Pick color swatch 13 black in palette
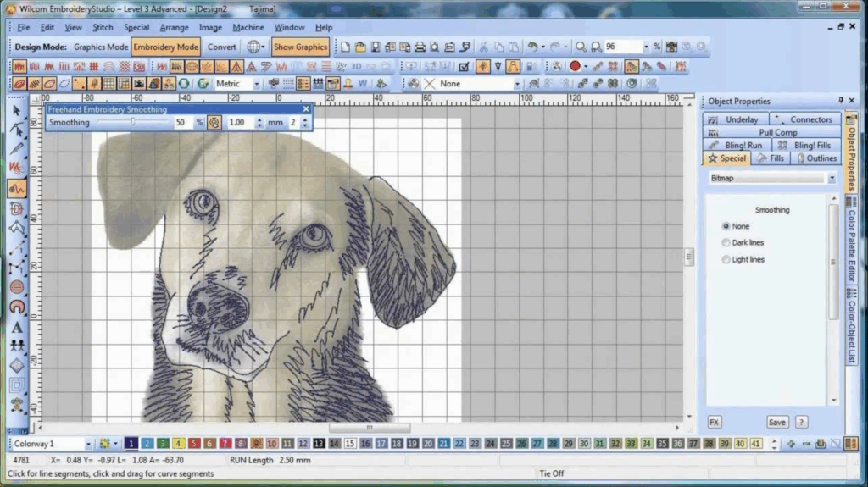 (x=319, y=444)
